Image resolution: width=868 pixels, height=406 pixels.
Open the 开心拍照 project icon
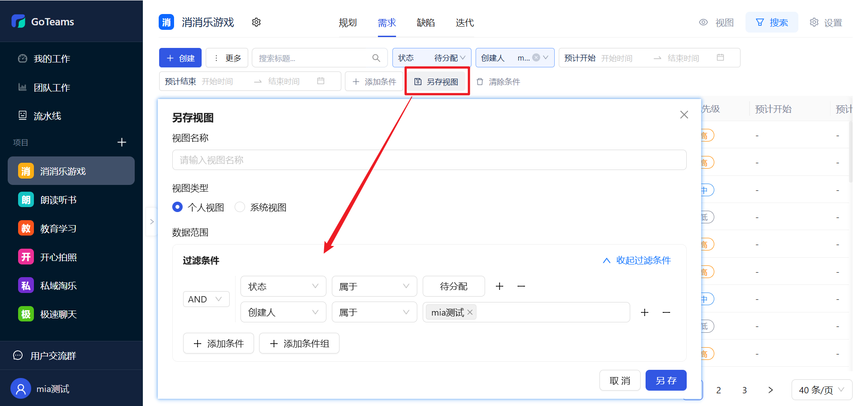coord(26,257)
